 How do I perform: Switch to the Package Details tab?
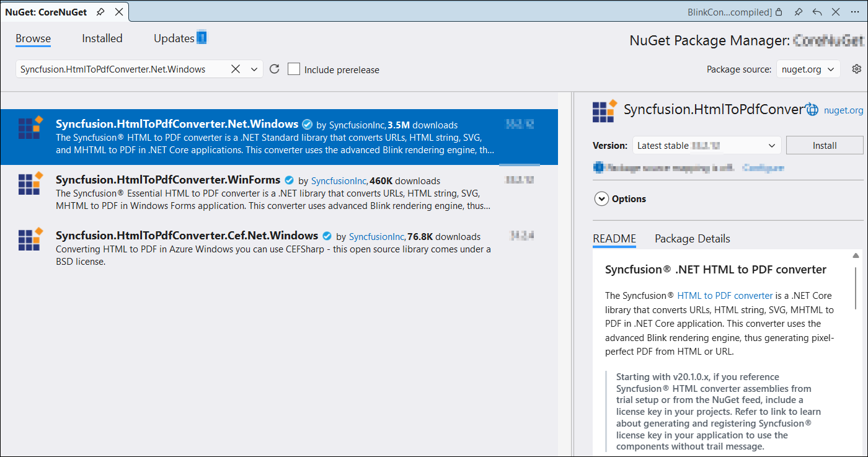[x=693, y=239]
